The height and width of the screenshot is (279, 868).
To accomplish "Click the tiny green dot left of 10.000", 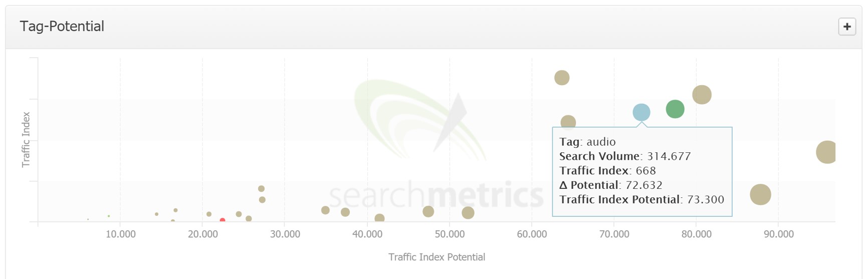I will (109, 216).
